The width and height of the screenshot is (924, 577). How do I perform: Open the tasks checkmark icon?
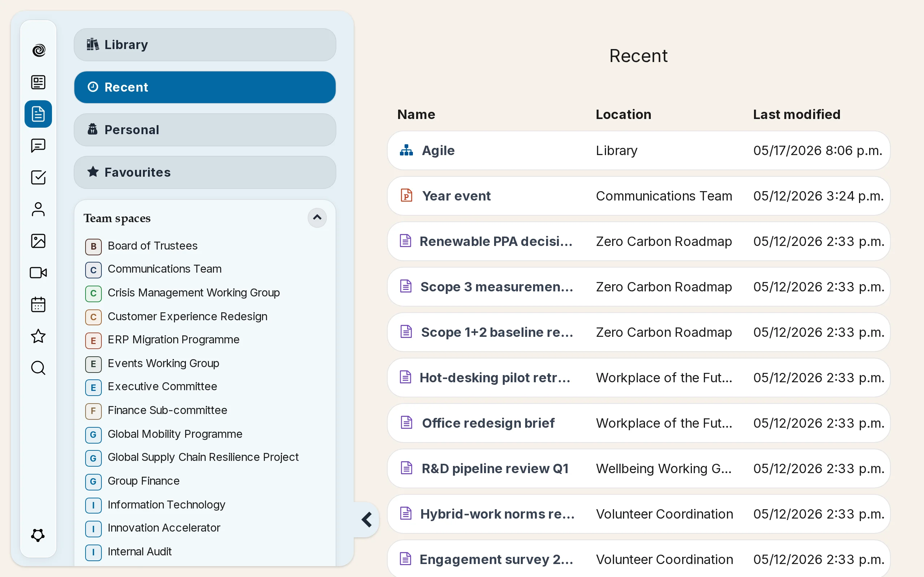tap(38, 177)
